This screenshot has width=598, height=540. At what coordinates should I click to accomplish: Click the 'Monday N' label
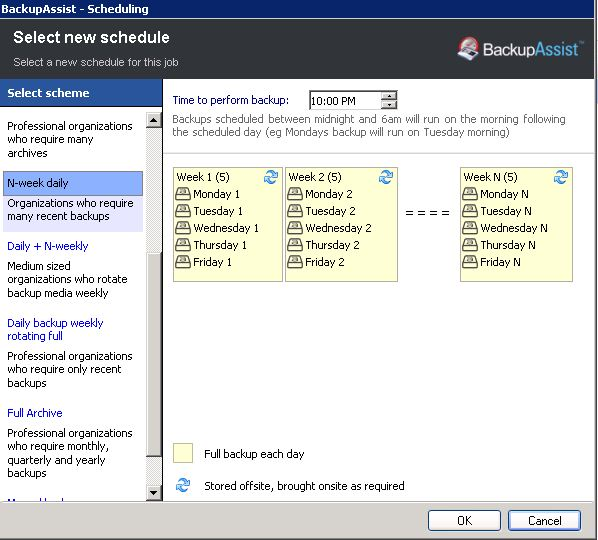[504, 194]
